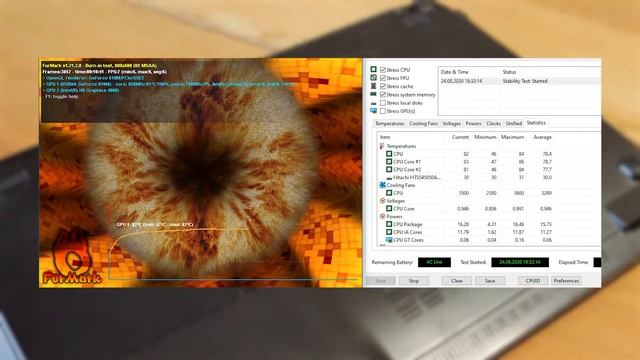Open the Powers tab
This screenshot has width=640, height=360.
[473, 123]
